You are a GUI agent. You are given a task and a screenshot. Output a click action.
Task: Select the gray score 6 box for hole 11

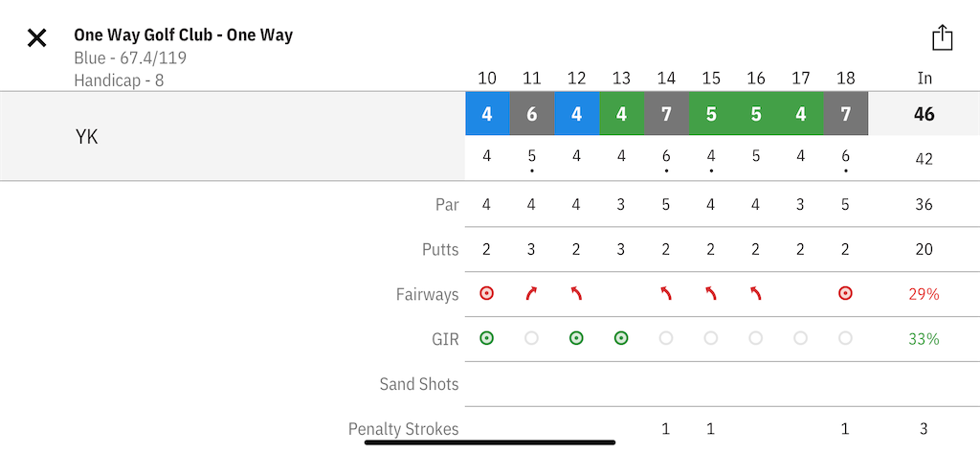(532, 114)
